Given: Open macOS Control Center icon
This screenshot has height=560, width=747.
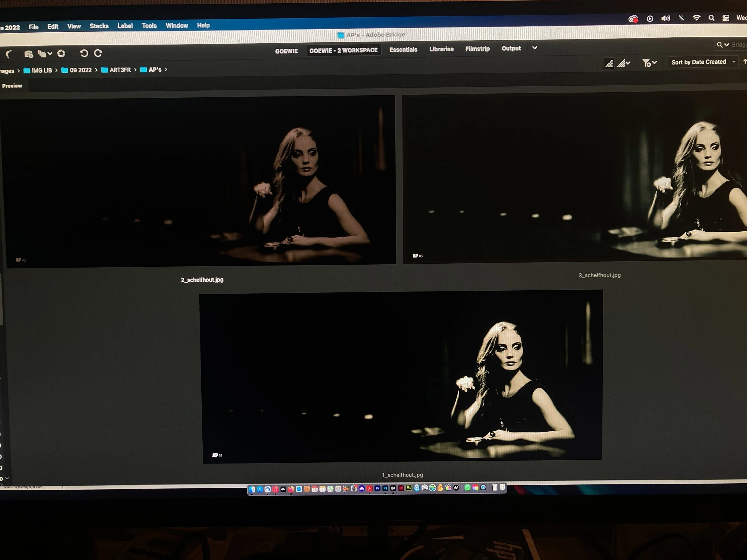Looking at the screenshot, I should [725, 18].
